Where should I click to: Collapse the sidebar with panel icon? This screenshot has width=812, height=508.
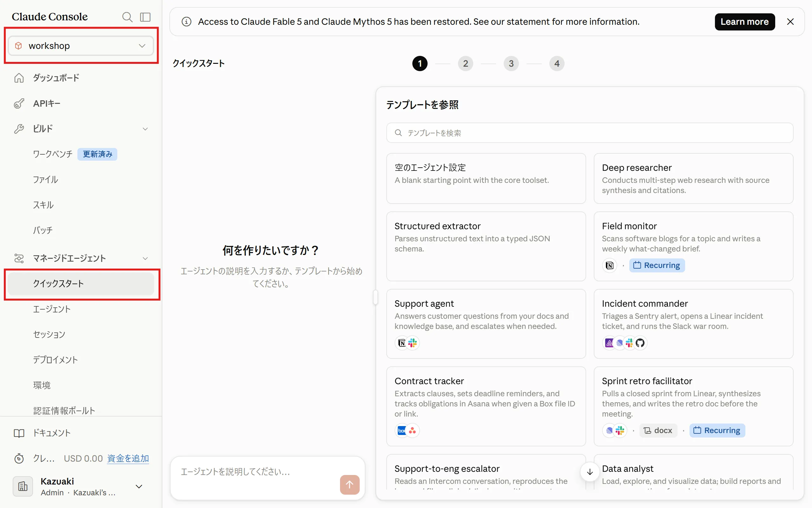tap(145, 17)
